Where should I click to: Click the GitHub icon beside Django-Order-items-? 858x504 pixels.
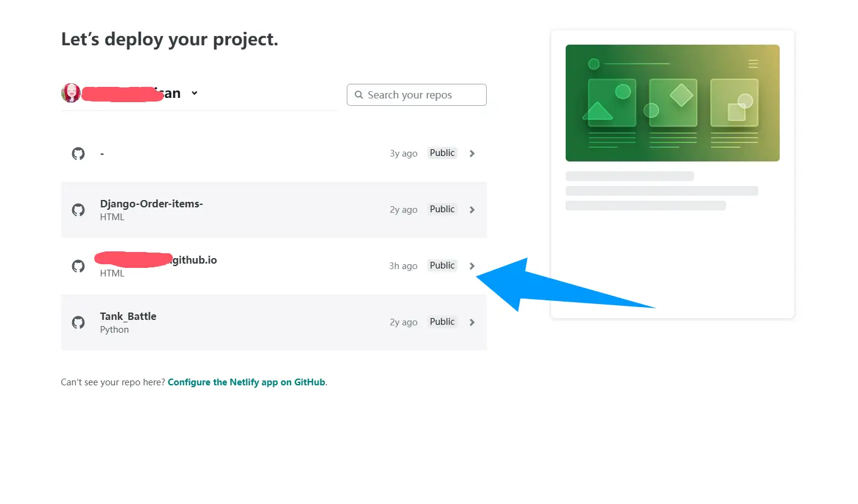78,210
